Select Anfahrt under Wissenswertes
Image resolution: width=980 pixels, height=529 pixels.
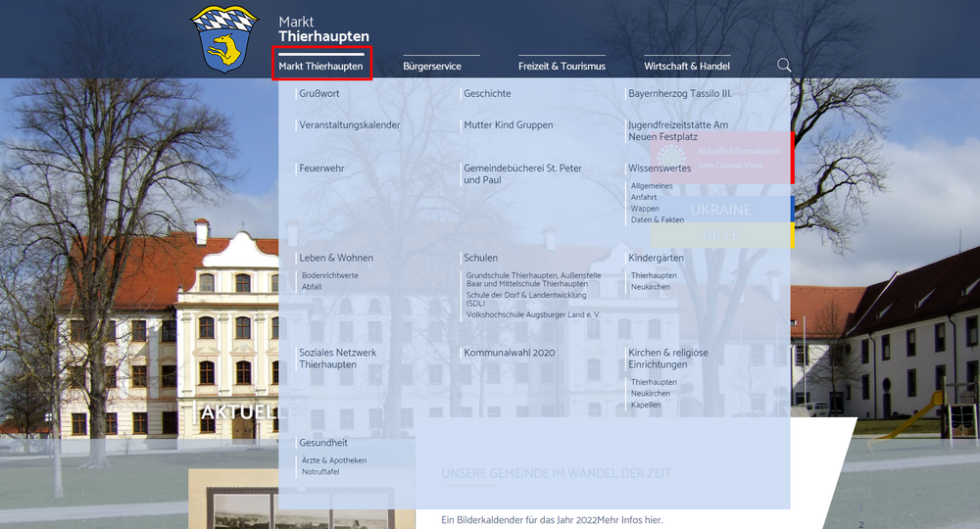[x=643, y=197]
